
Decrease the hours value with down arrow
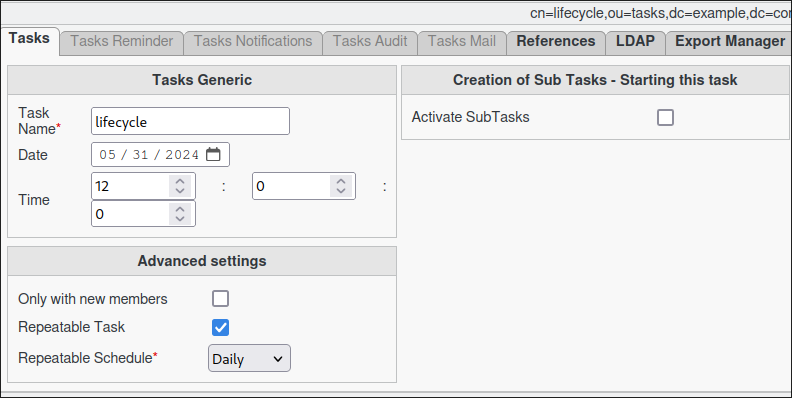pos(180,191)
